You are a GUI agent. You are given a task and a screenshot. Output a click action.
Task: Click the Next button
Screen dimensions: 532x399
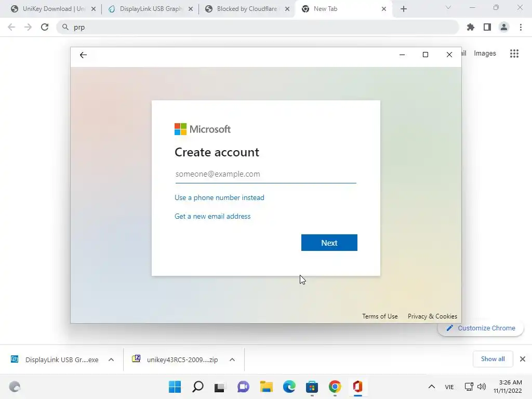pos(329,243)
